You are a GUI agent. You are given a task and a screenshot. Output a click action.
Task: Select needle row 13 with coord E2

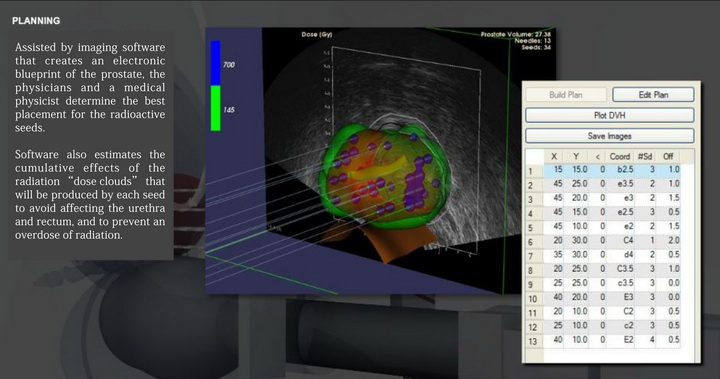(x=603, y=340)
